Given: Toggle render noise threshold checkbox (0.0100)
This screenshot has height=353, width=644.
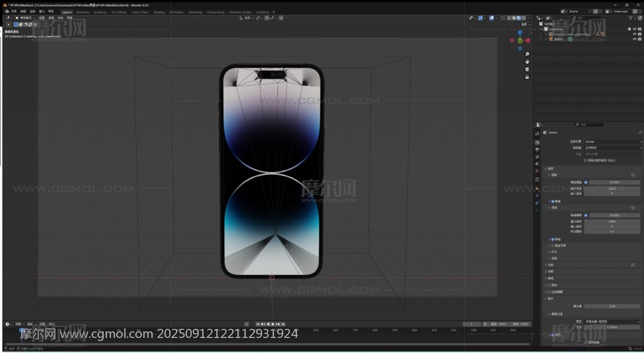Looking at the screenshot, I should click(x=586, y=215).
